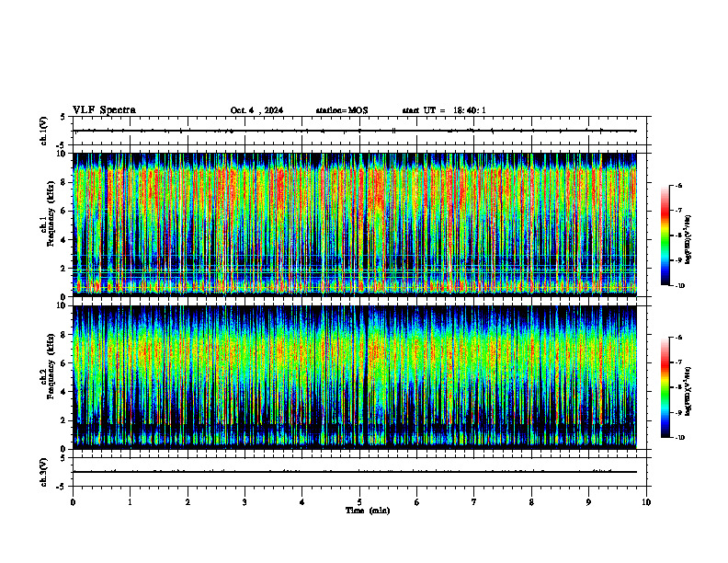Click the ch.2 spectrogram panel
This screenshot has height=563, width=728.
(x=354, y=377)
